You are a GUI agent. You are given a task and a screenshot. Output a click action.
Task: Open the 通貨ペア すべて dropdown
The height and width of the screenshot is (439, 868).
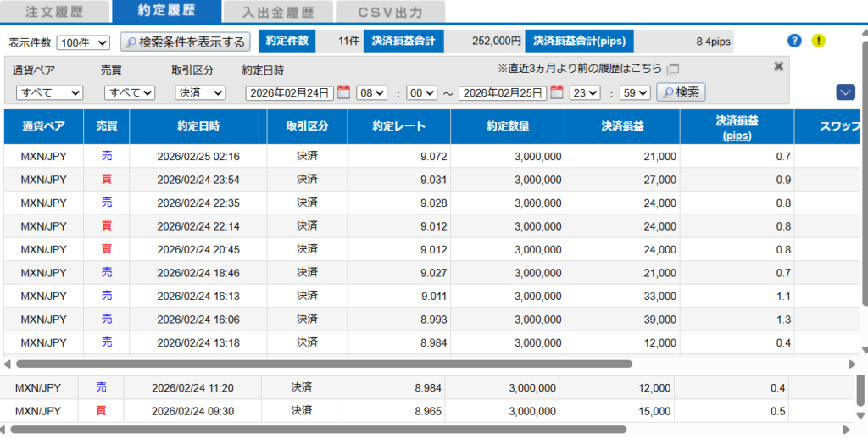point(49,92)
